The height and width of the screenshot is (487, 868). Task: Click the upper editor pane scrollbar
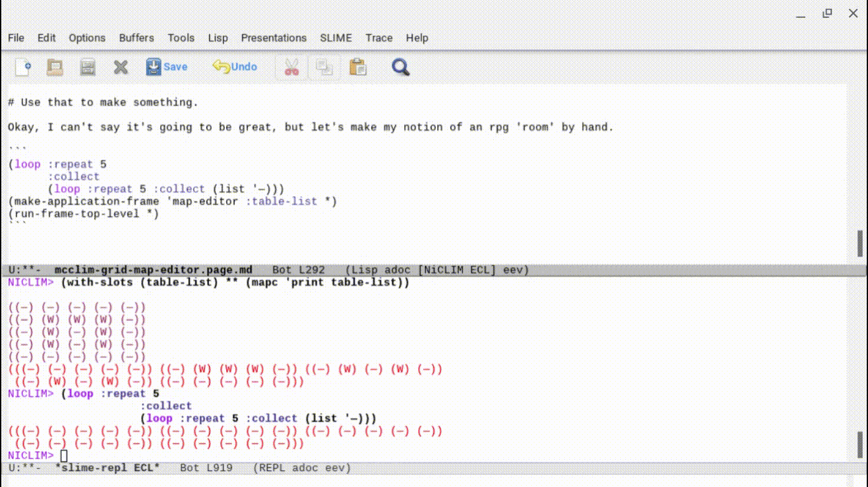pyautogui.click(x=860, y=243)
